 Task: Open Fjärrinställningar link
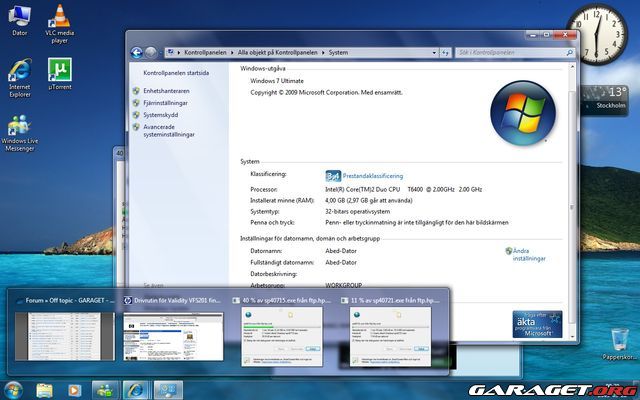click(x=166, y=102)
